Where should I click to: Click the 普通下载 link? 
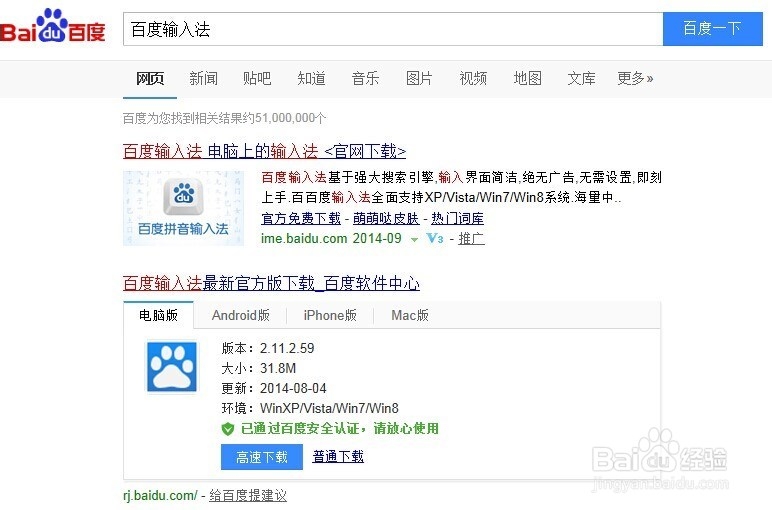pyautogui.click(x=338, y=457)
